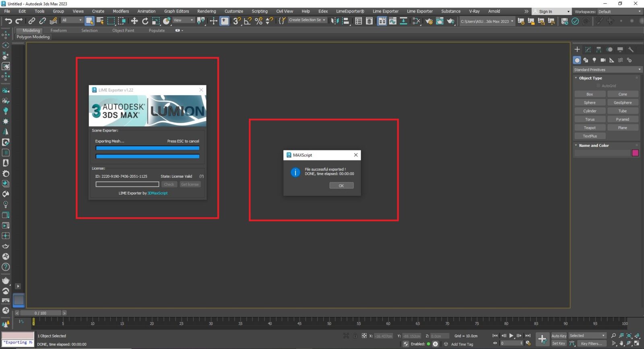This screenshot has width=644, height=349.
Task: Switch to the Motion panel tab
Action: pos(610,49)
